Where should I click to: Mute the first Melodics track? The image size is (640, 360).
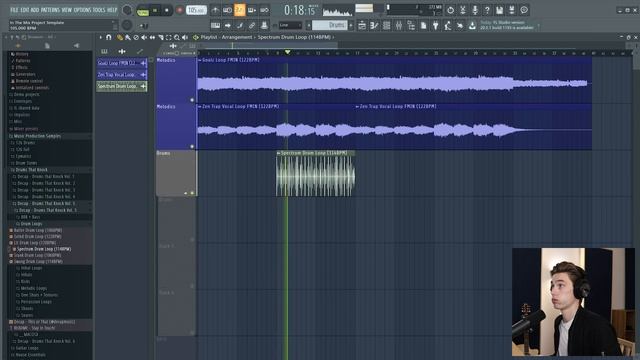coord(192,100)
